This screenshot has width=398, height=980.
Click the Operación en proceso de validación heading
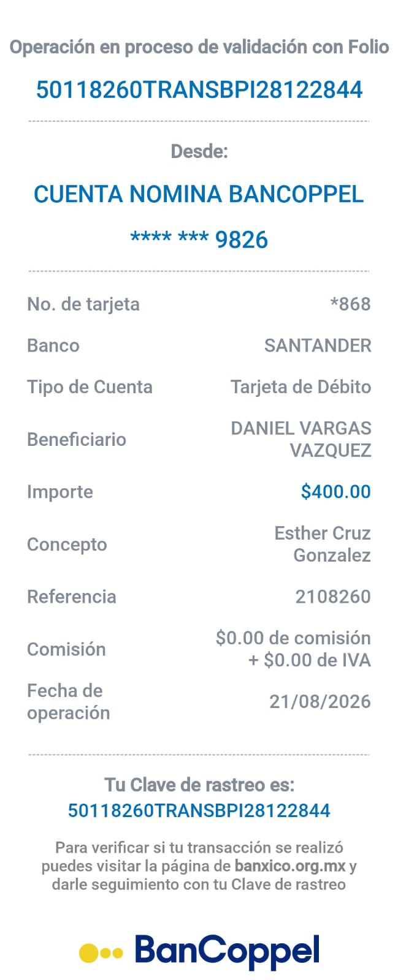pos(199,47)
